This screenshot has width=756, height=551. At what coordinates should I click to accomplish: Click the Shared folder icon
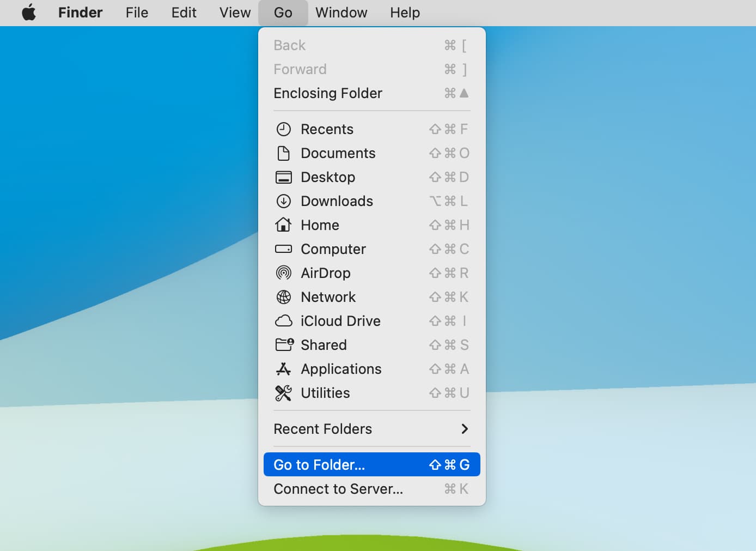point(284,344)
